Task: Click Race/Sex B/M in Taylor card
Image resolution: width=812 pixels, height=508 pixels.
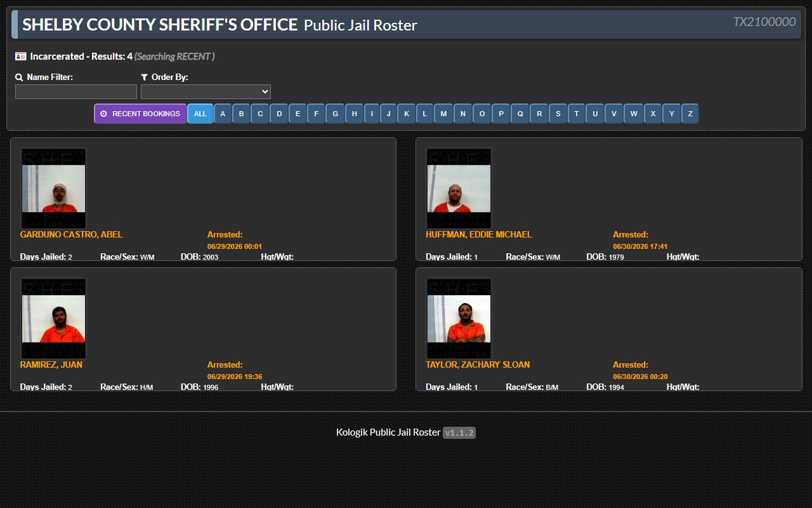Action: (x=532, y=387)
